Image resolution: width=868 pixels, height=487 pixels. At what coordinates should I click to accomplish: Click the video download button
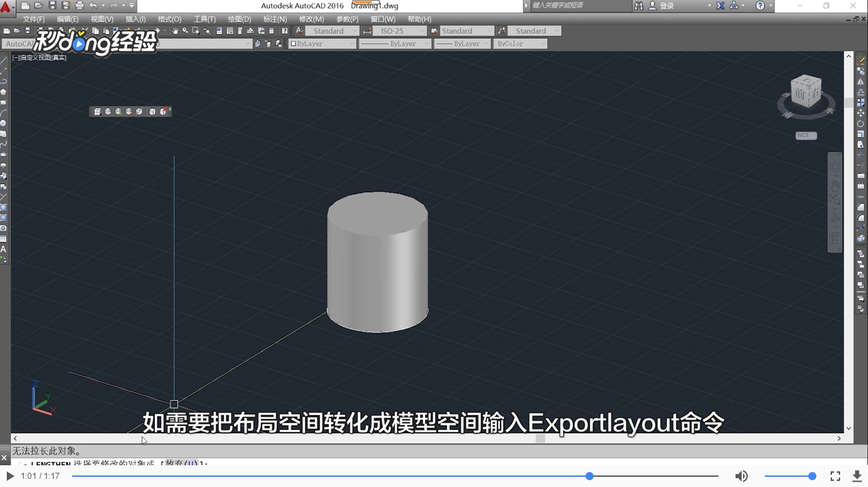pyautogui.click(x=857, y=476)
